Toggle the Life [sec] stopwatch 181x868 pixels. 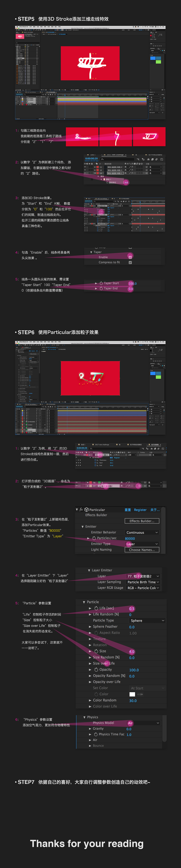coord(96,608)
